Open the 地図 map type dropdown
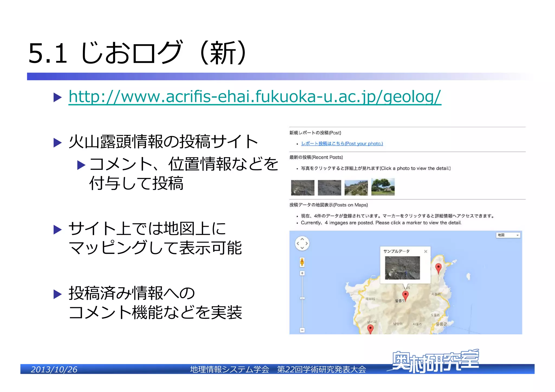 (508, 235)
